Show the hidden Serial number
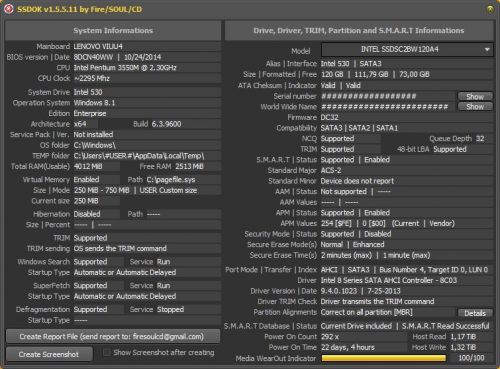 475,96
